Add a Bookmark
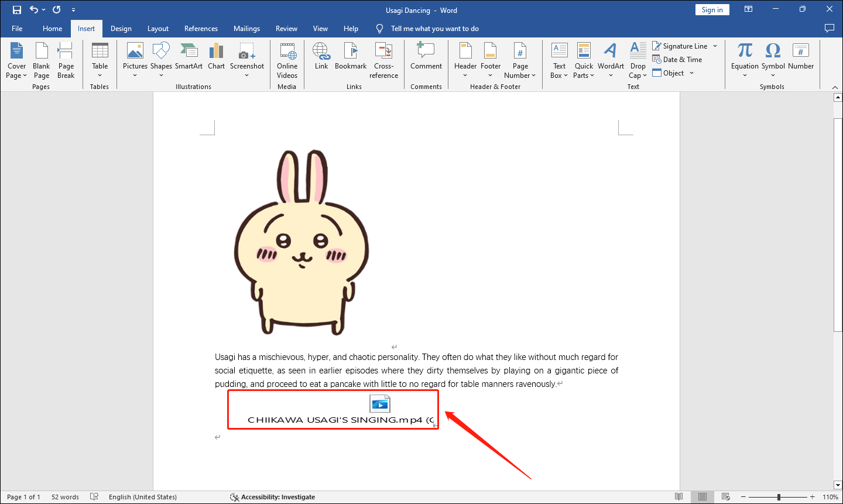 351,56
